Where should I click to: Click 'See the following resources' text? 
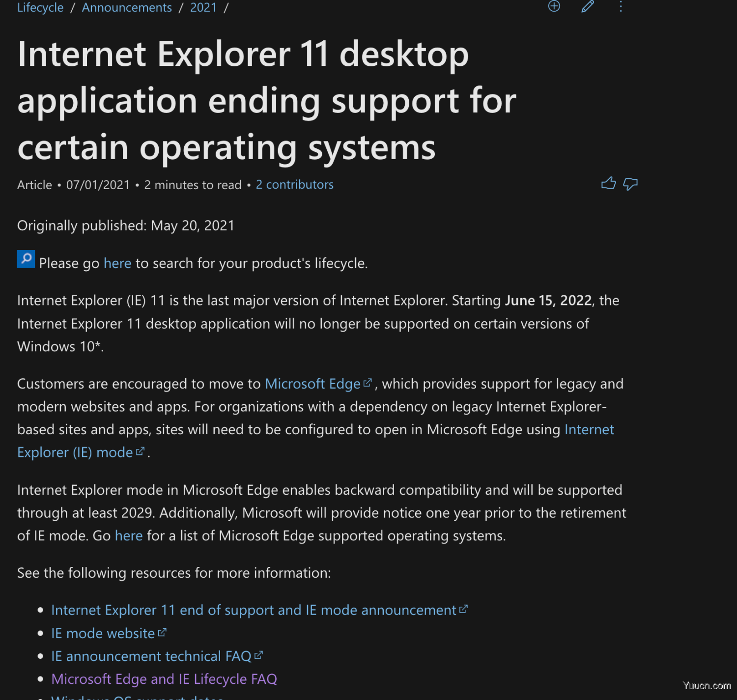click(174, 573)
